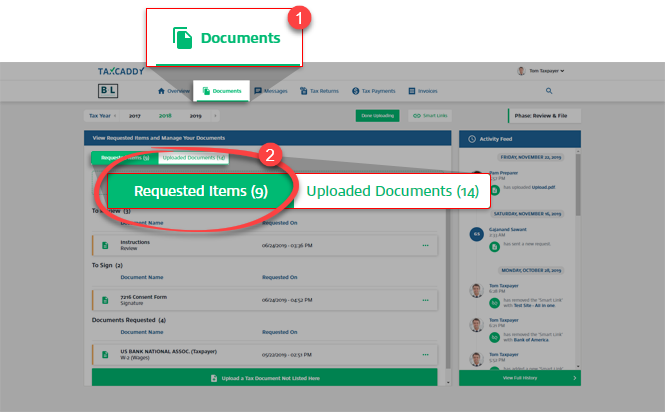Open the Instructions review item
The height and width of the screenshot is (412, 665).
coord(265,245)
